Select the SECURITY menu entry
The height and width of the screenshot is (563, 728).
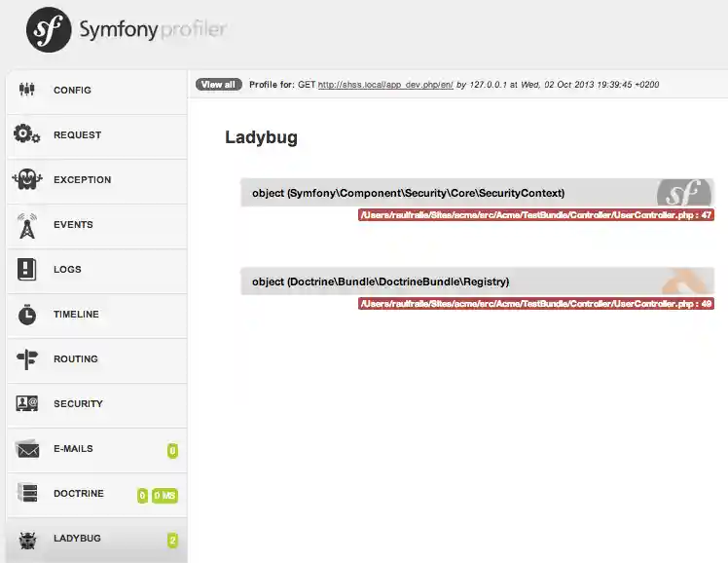click(x=97, y=404)
